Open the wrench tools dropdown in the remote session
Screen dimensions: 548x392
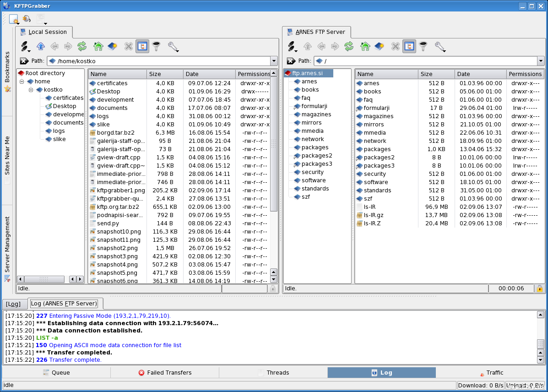pyautogui.click(x=440, y=46)
